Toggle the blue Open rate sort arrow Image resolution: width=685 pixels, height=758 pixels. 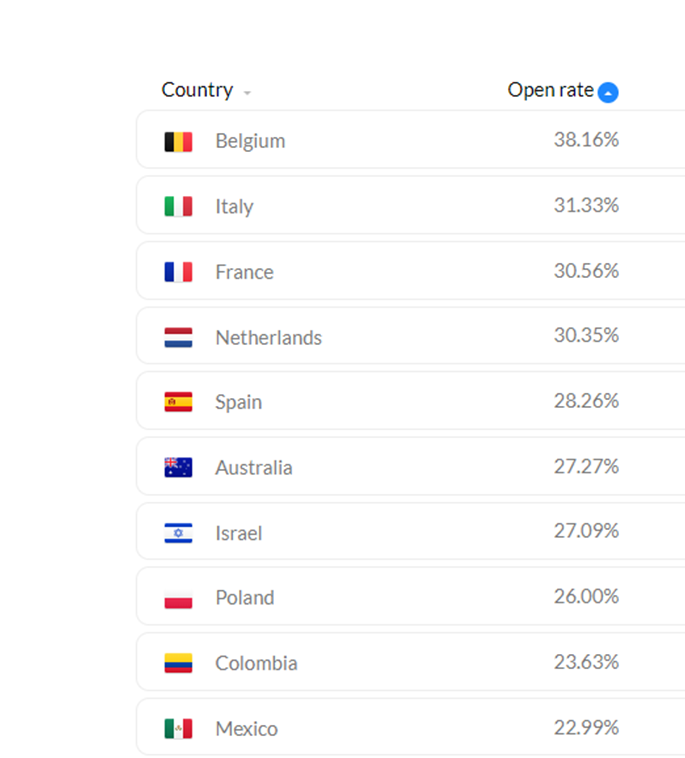608,92
